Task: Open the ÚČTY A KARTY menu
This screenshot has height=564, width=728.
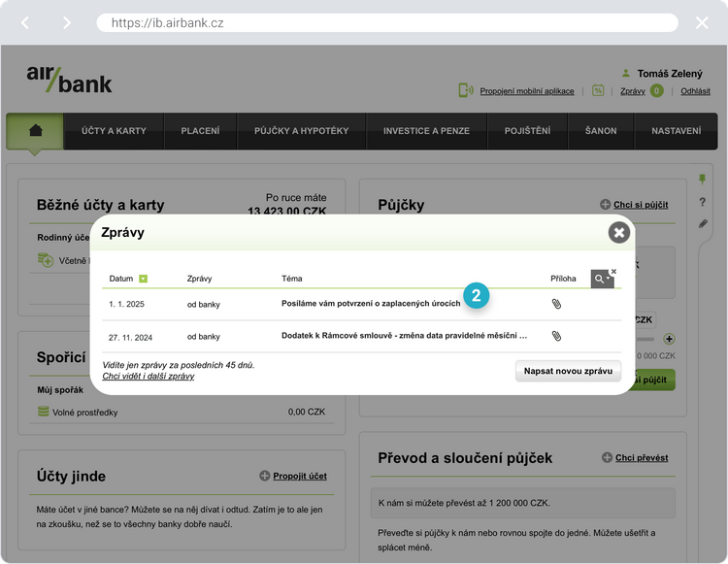Action: point(114,131)
